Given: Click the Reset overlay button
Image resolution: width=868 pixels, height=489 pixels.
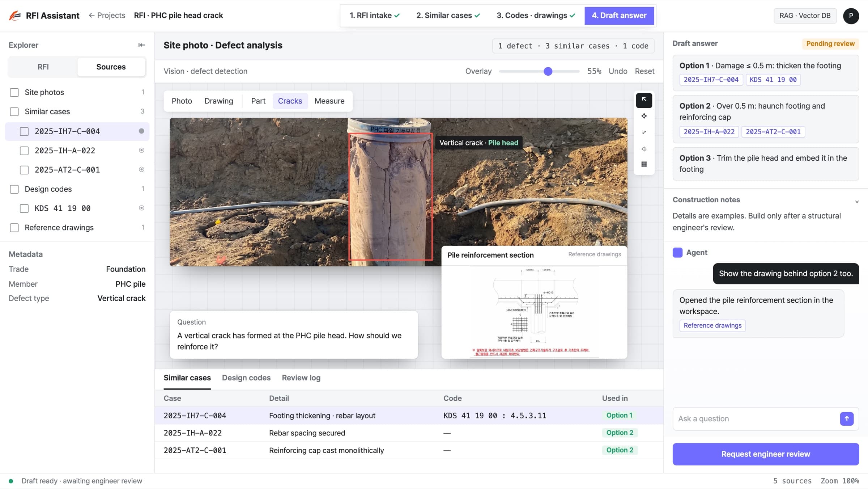Looking at the screenshot, I should tap(644, 71).
